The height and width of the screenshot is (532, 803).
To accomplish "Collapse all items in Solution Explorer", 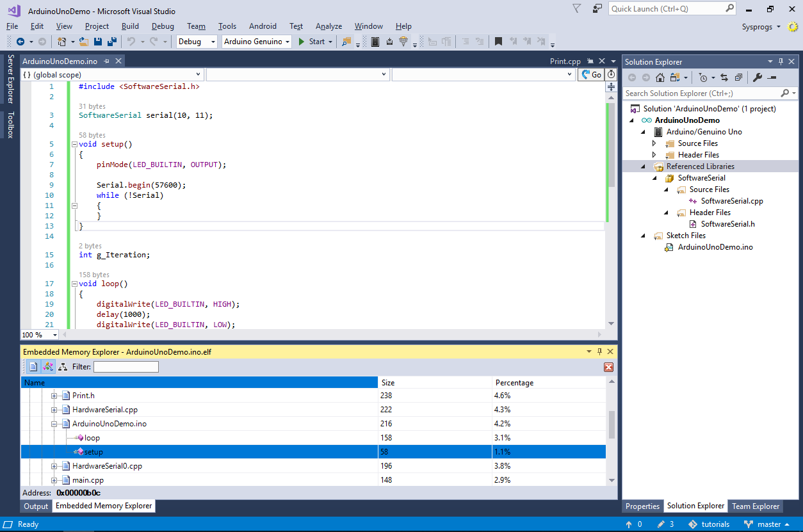I will coord(738,77).
